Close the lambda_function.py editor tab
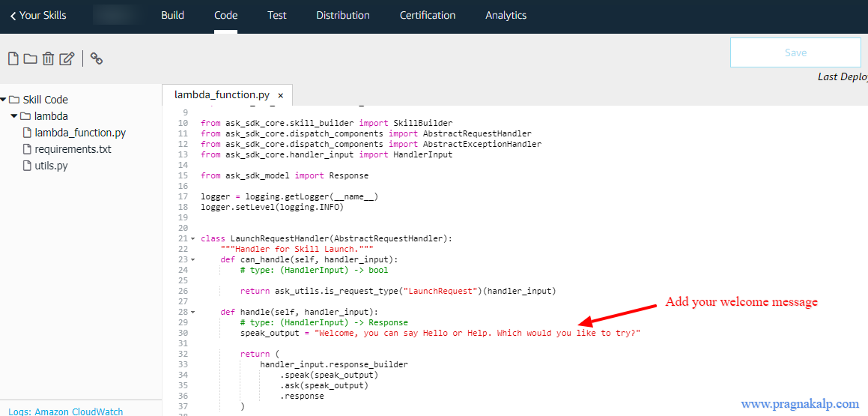Screen dimensions: 868x416 tap(281, 96)
